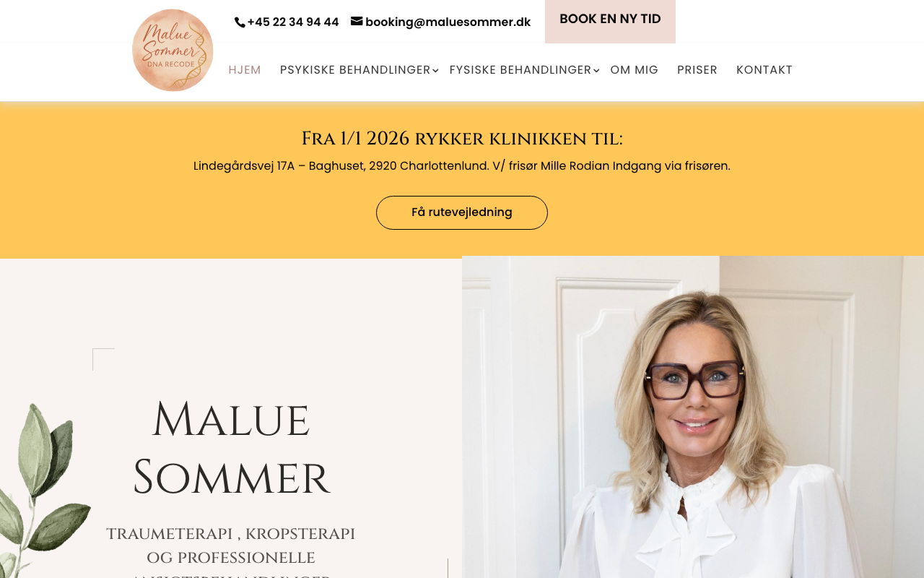924x578 pixels.
Task: Click the portrait photo of Malue Sommer
Action: pyautogui.click(x=693, y=417)
